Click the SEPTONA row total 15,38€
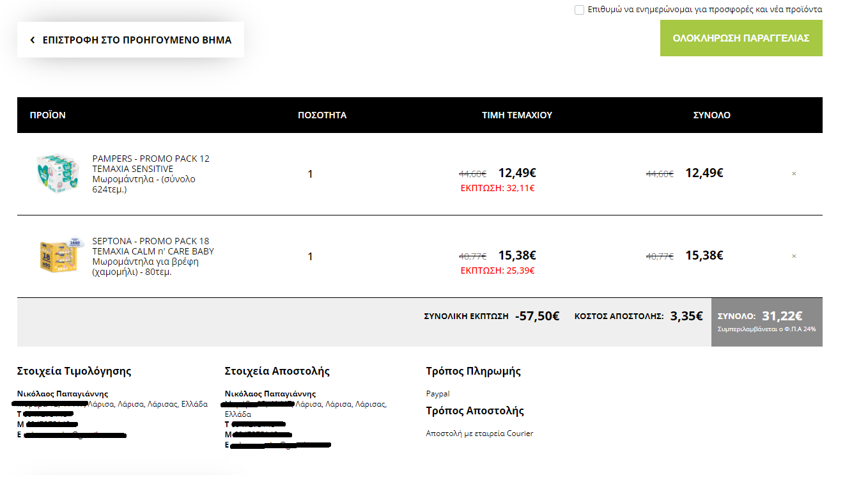Image resolution: width=868 pixels, height=500 pixels. (x=704, y=255)
